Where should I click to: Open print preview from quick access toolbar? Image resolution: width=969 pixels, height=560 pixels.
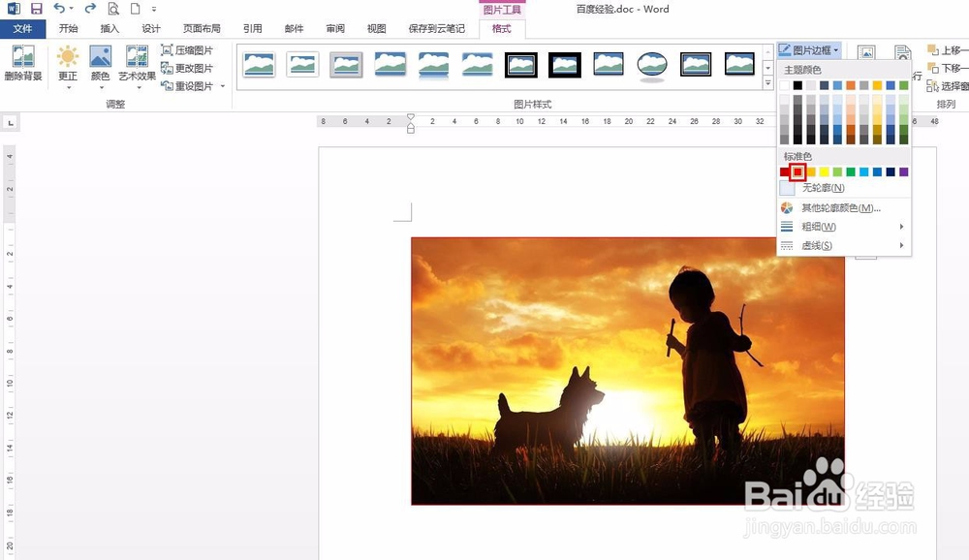click(x=113, y=9)
